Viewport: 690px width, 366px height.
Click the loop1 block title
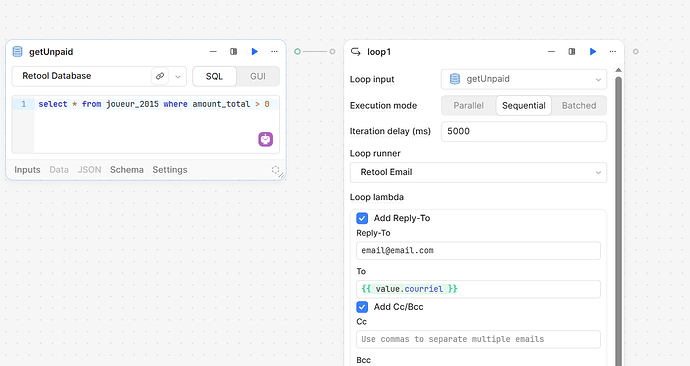coord(379,52)
